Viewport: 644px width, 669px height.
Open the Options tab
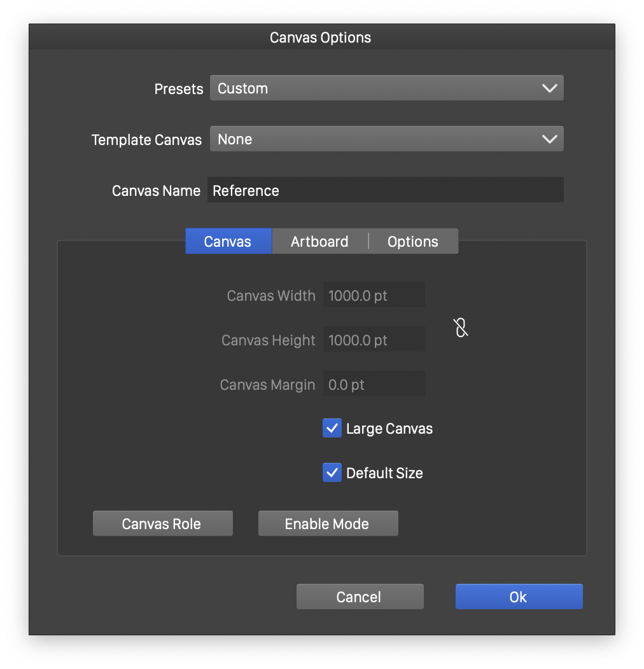[412, 242]
